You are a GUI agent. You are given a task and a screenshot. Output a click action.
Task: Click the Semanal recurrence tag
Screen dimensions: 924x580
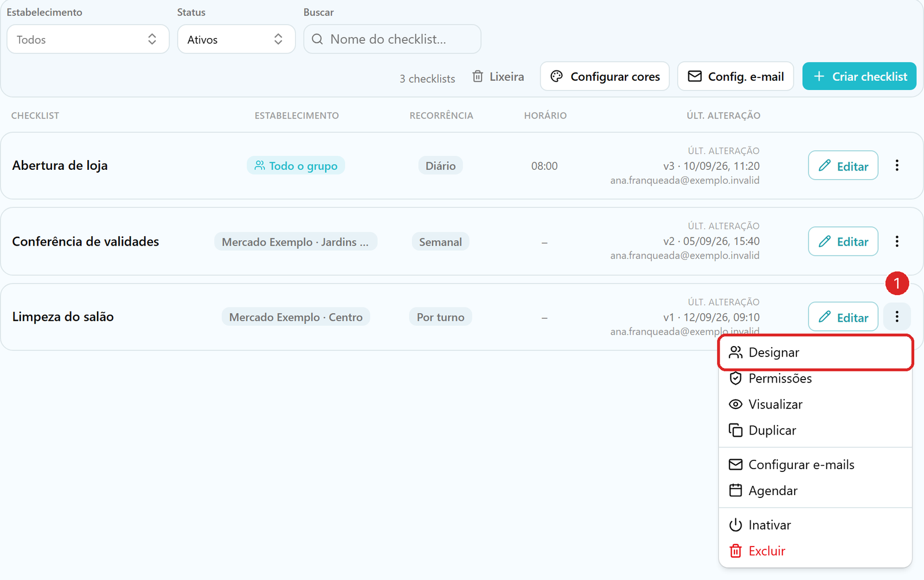441,242
